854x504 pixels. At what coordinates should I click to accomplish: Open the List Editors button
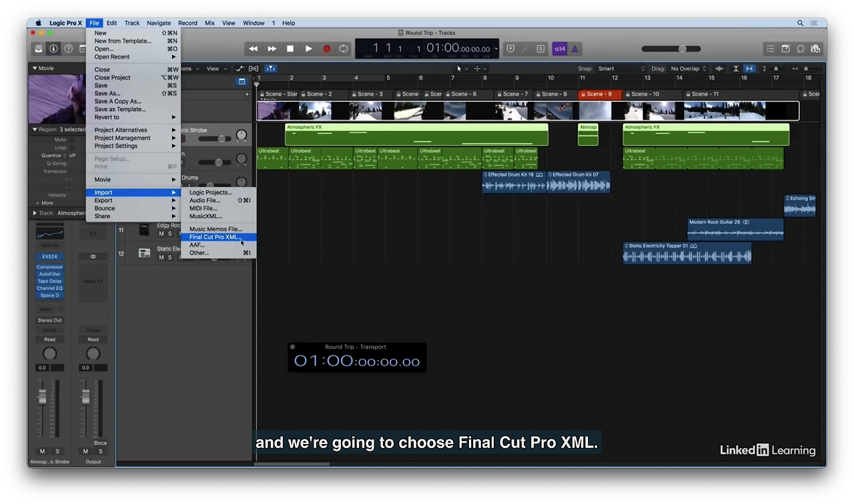point(771,49)
